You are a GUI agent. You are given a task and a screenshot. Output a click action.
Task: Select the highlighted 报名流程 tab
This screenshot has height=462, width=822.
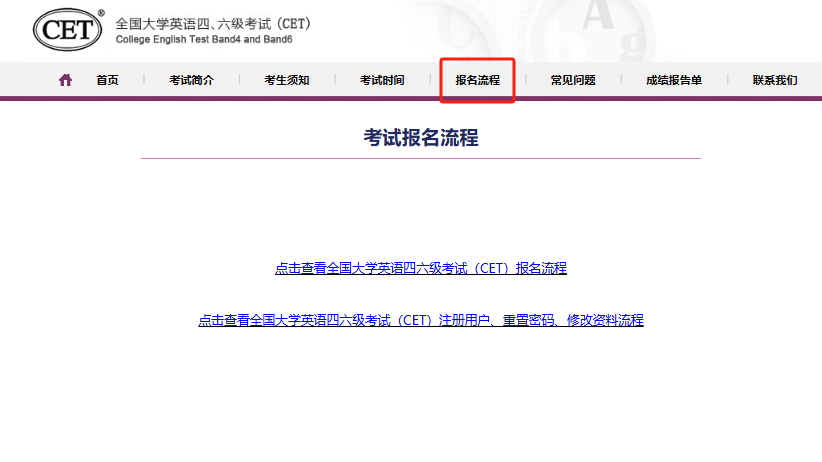click(477, 80)
